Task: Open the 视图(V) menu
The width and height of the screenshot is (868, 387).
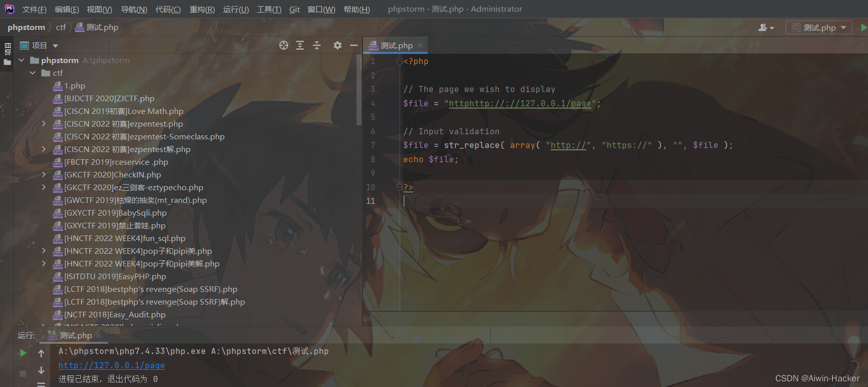Action: pyautogui.click(x=99, y=9)
